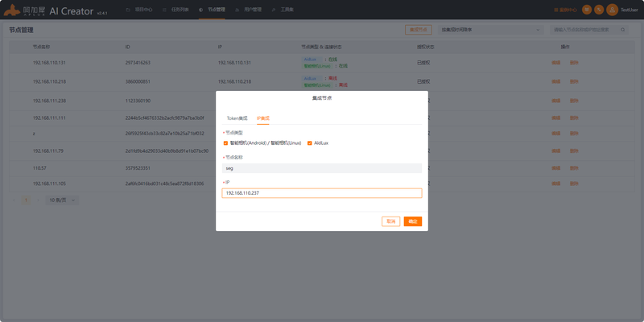Viewport: 644px width, 322px height.
Task: Edit the node named z
Action: [555, 134]
